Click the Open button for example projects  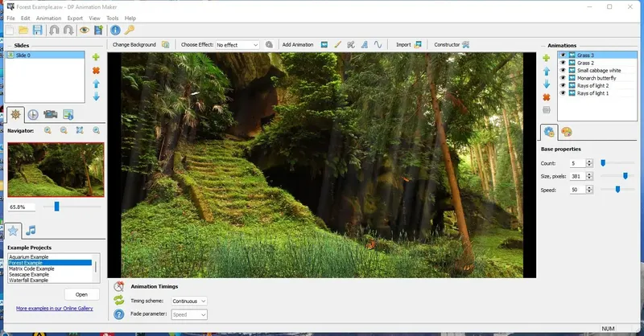pos(81,294)
